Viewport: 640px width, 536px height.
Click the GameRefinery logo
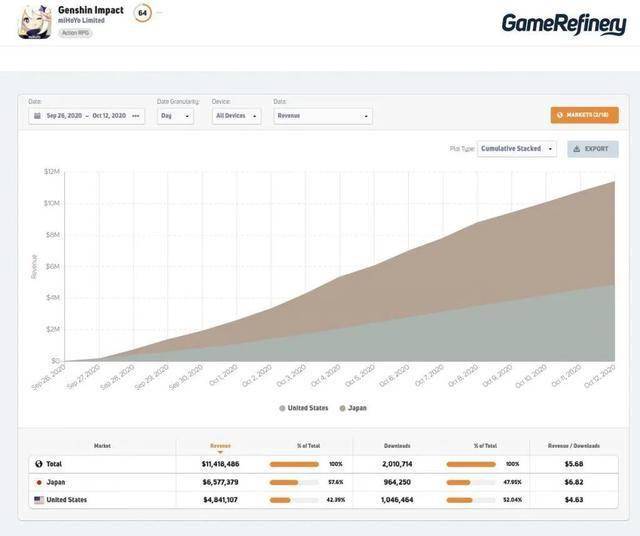tap(564, 24)
